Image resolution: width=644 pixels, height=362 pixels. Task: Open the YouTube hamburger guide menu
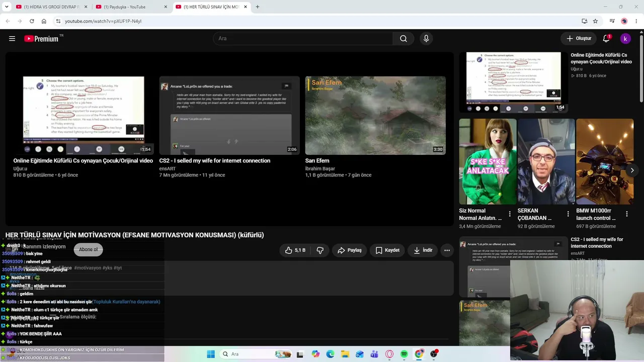coord(12,39)
